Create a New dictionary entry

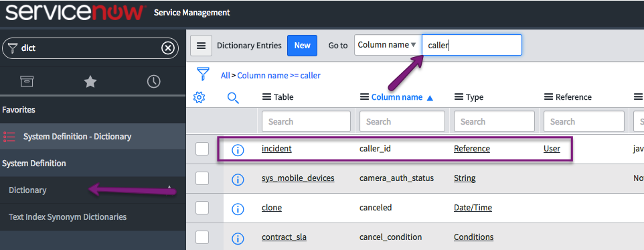303,45
